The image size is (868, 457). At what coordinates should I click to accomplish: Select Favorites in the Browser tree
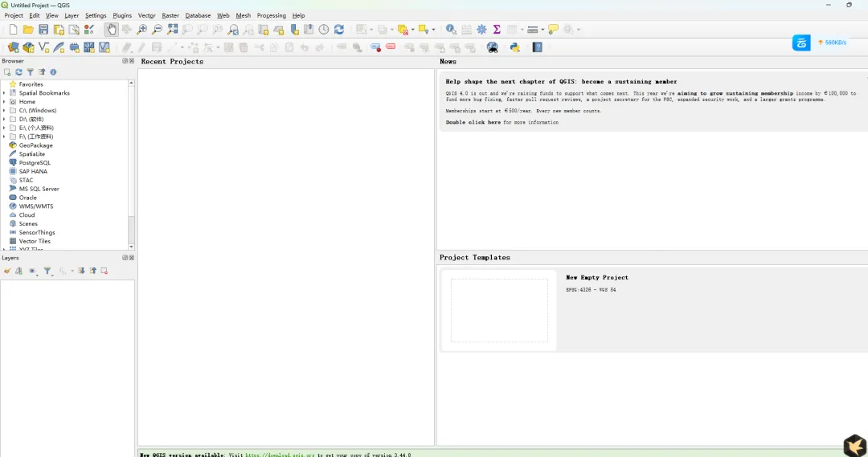[31, 84]
